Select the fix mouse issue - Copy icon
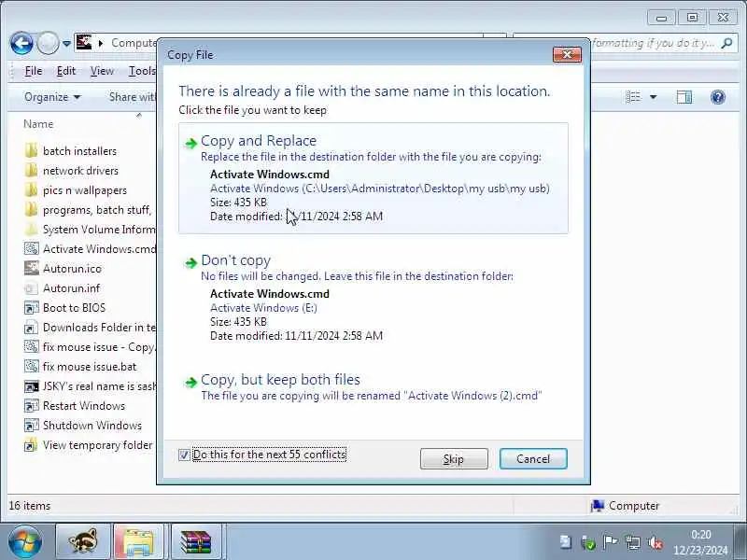 coord(31,346)
